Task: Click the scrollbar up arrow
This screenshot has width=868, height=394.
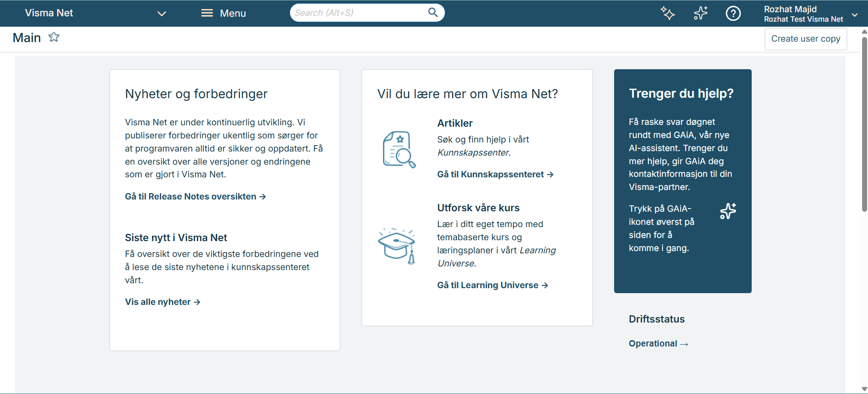Action: click(x=864, y=32)
